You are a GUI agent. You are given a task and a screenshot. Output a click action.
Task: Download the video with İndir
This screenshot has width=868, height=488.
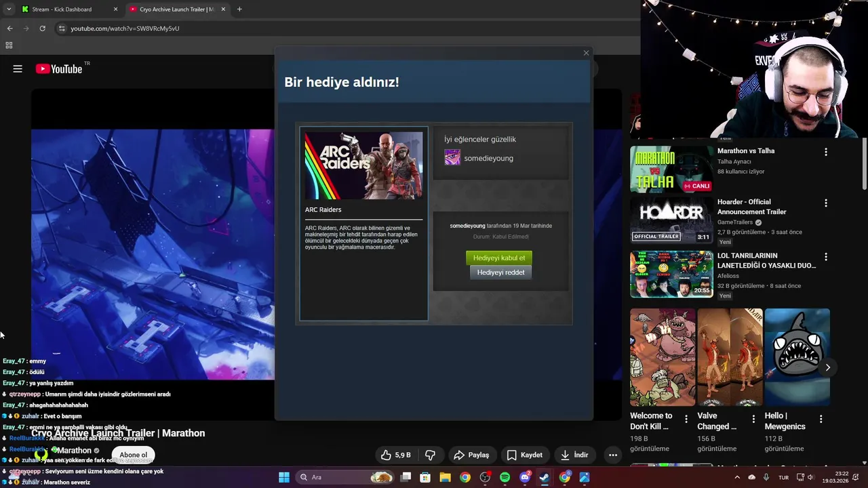(x=574, y=455)
